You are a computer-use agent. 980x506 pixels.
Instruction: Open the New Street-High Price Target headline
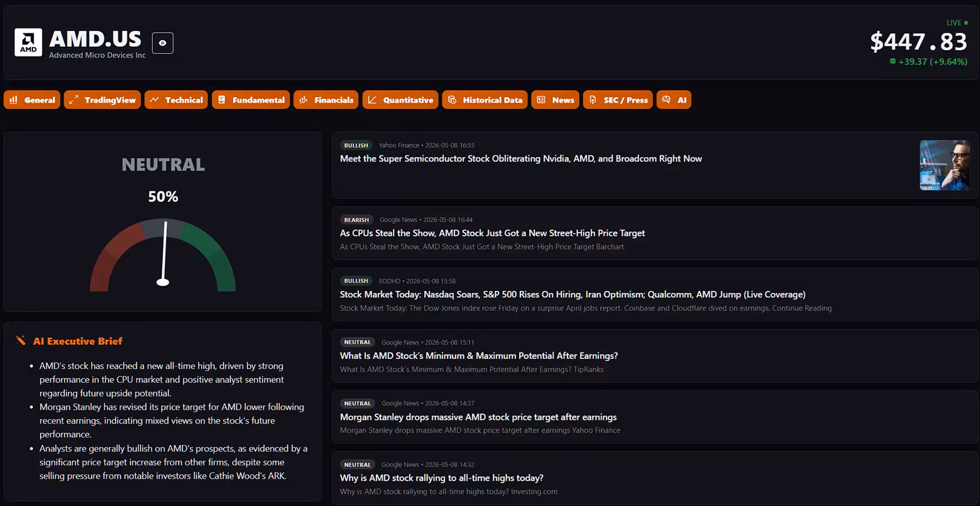(x=493, y=233)
